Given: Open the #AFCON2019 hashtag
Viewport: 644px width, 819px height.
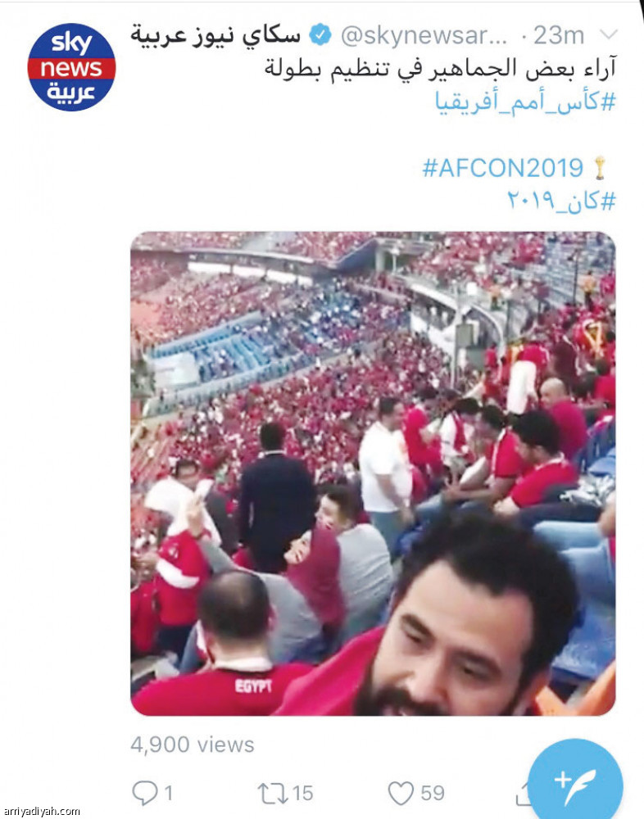Looking at the screenshot, I should [x=502, y=168].
